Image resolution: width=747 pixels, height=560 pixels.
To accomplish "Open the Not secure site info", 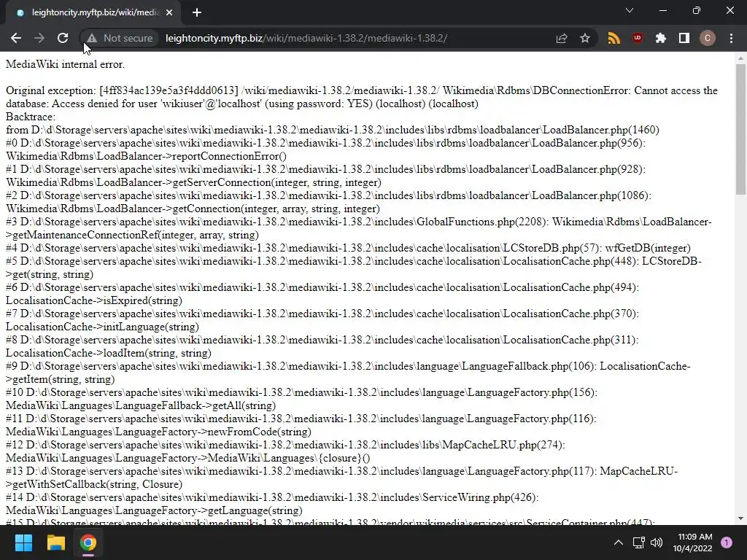I will [x=120, y=38].
